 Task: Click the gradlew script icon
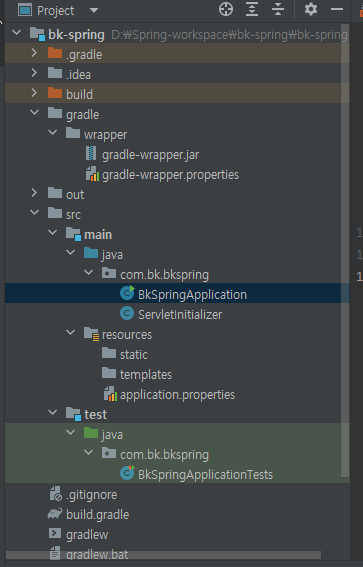(x=55, y=533)
